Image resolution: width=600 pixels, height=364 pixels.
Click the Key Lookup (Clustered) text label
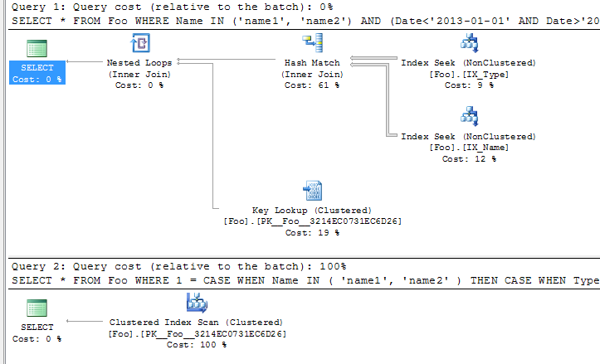coord(311,211)
